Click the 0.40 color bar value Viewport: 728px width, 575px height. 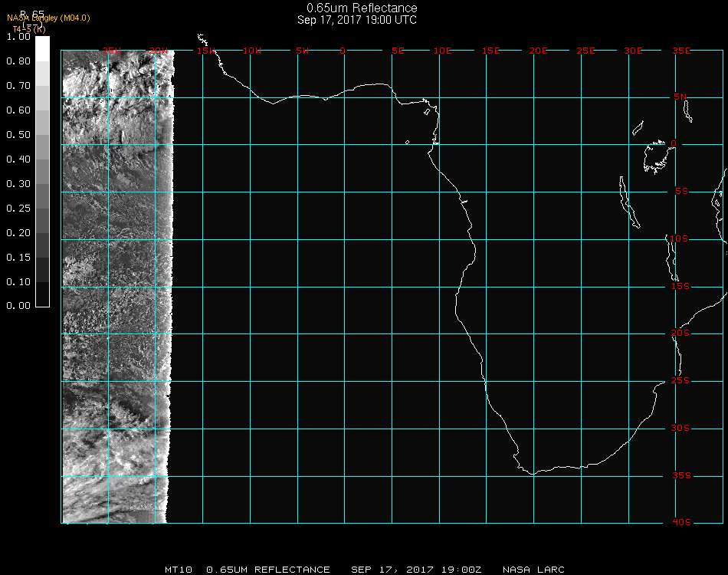[x=18, y=159]
